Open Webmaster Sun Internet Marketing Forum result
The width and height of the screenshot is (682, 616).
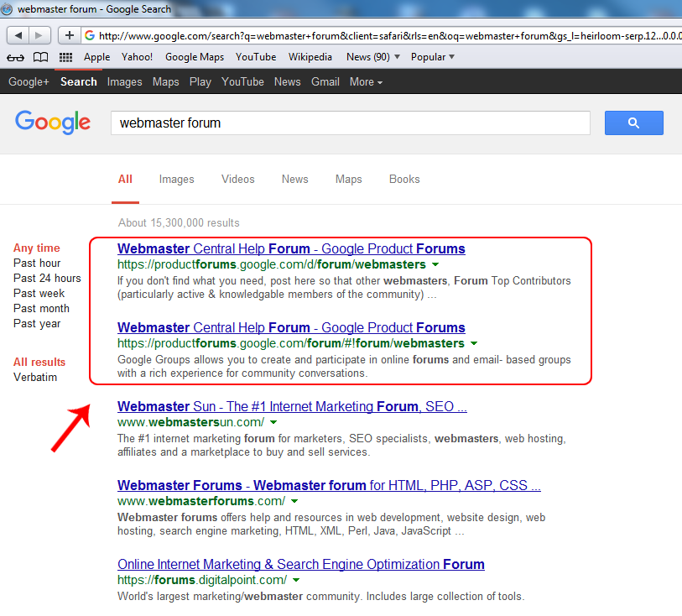point(292,406)
